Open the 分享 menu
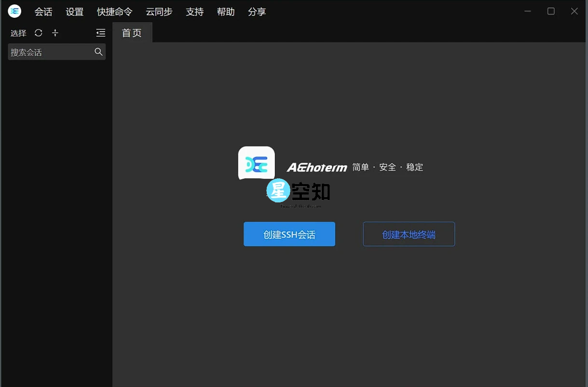 257,12
